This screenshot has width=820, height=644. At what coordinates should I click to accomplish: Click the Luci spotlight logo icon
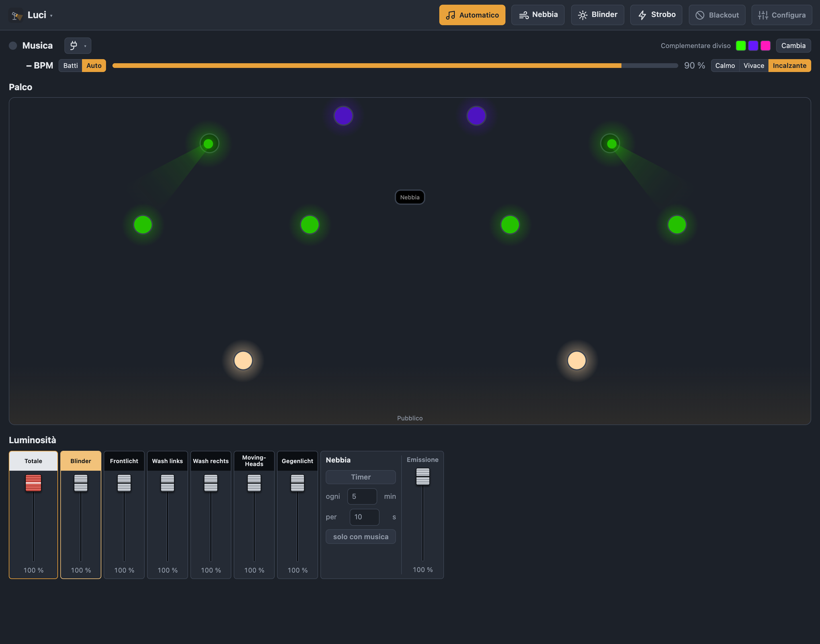(x=17, y=15)
